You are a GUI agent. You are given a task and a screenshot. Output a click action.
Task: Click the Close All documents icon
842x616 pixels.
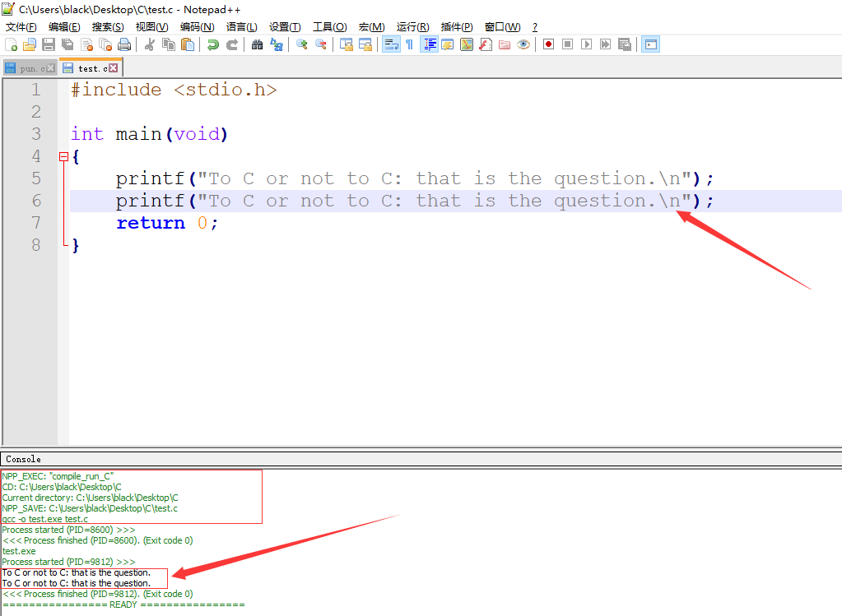click(105, 44)
